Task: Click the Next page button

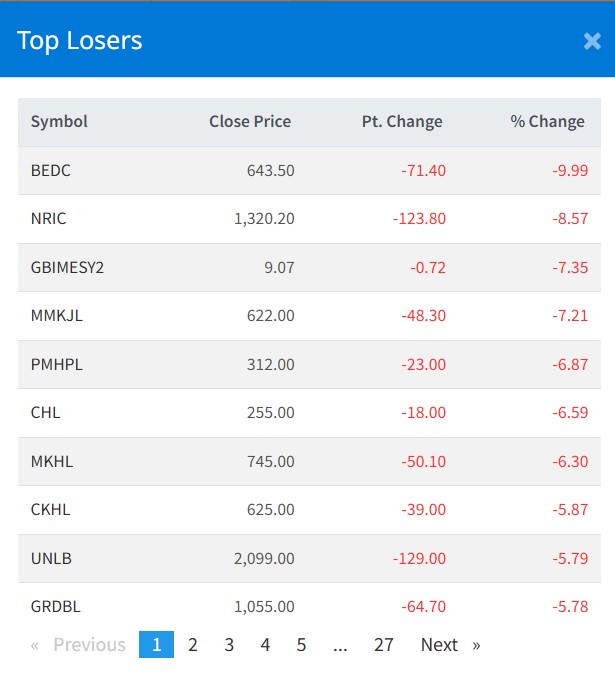Action: [450, 645]
